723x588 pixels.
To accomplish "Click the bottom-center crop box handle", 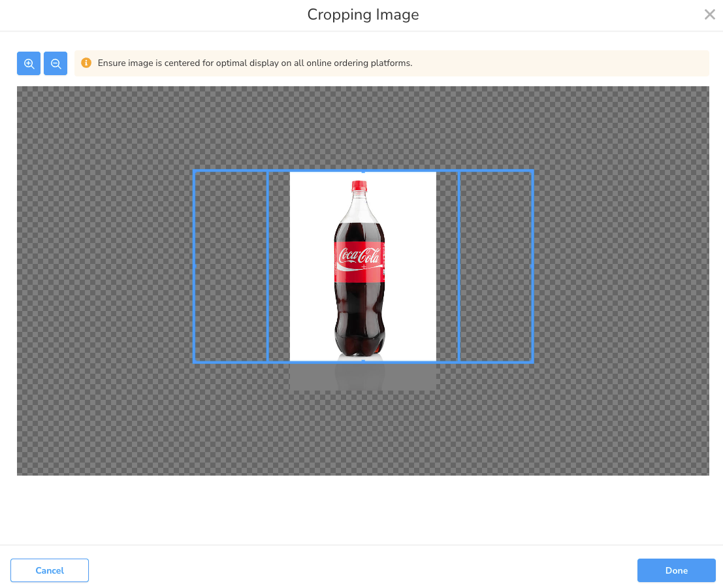I will 363,361.
